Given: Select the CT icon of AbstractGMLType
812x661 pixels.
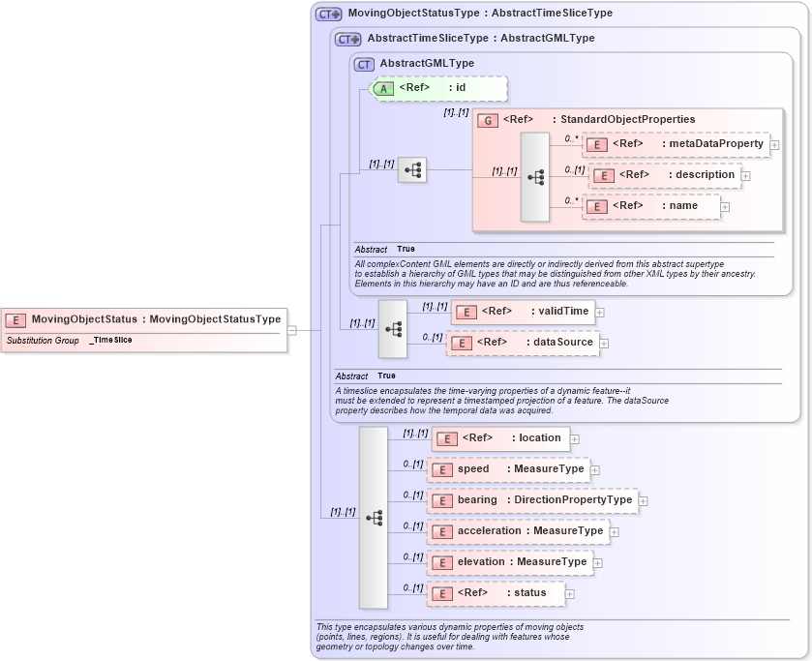Looking at the screenshot, I should pos(363,63).
